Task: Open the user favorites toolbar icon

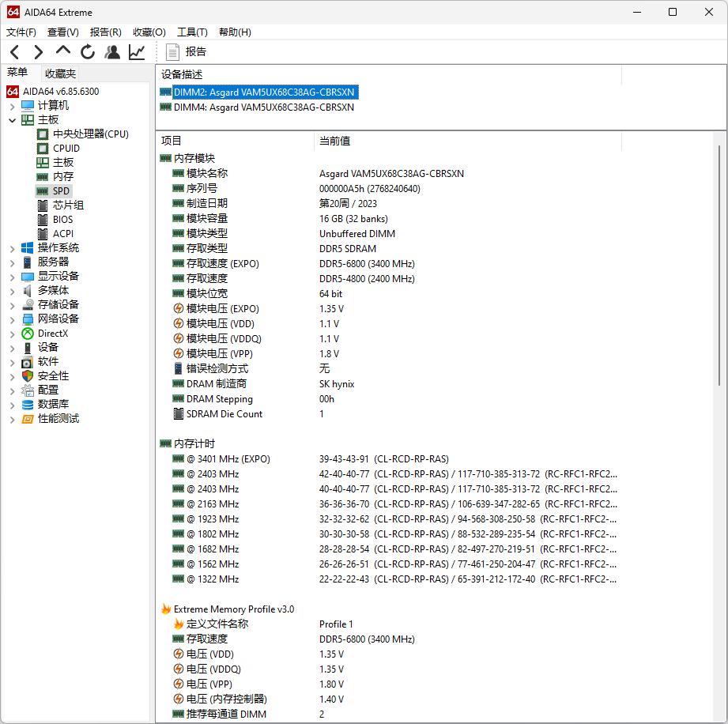Action: pos(112,52)
